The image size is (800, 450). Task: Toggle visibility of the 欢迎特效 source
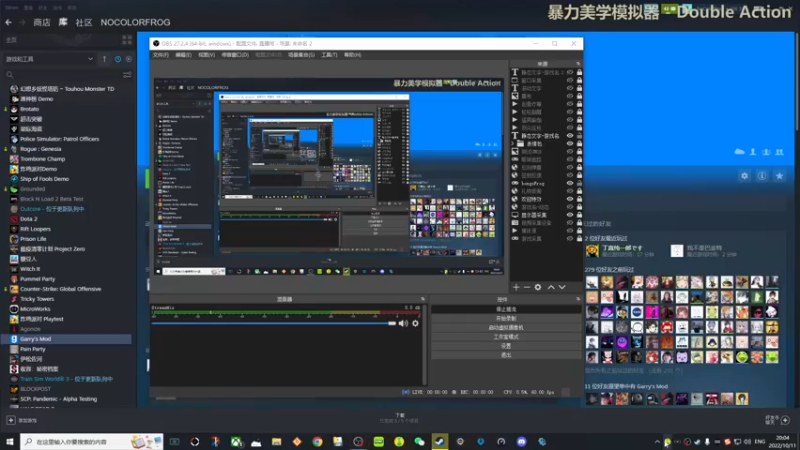[570, 199]
